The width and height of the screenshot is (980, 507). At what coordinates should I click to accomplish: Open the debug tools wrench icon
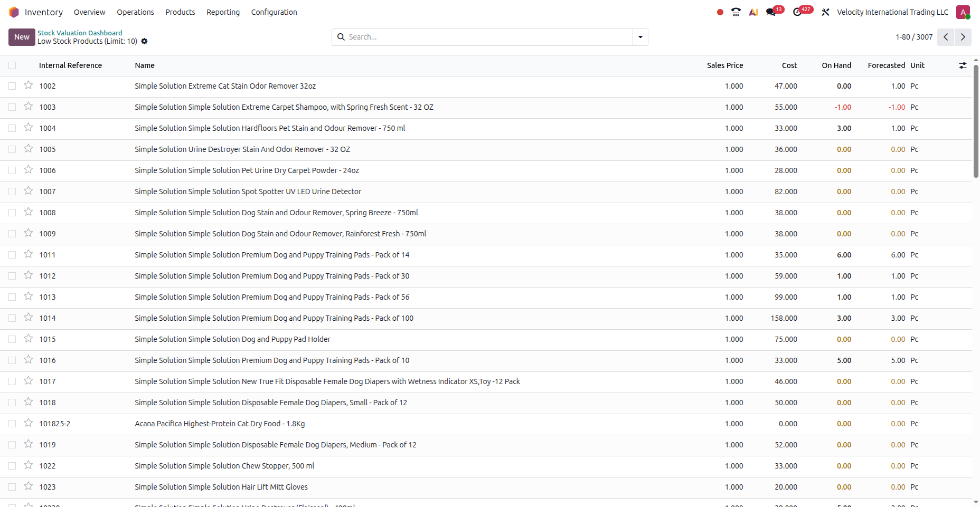(x=825, y=12)
